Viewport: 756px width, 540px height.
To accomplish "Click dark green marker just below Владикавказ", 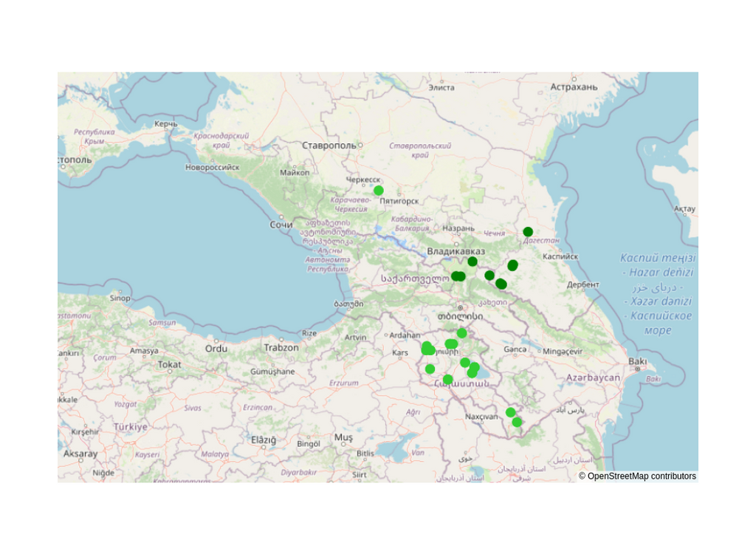I will (472, 262).
